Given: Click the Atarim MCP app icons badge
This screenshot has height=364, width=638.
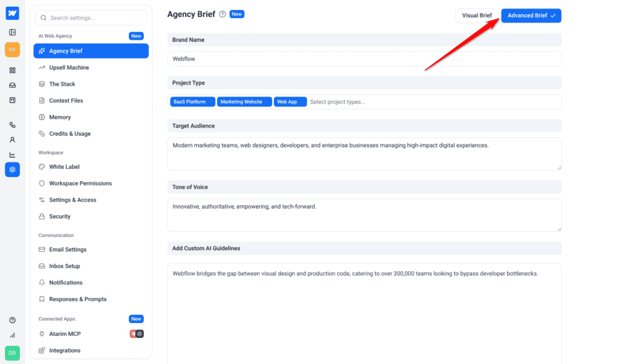Looking at the screenshot, I should click(x=136, y=334).
